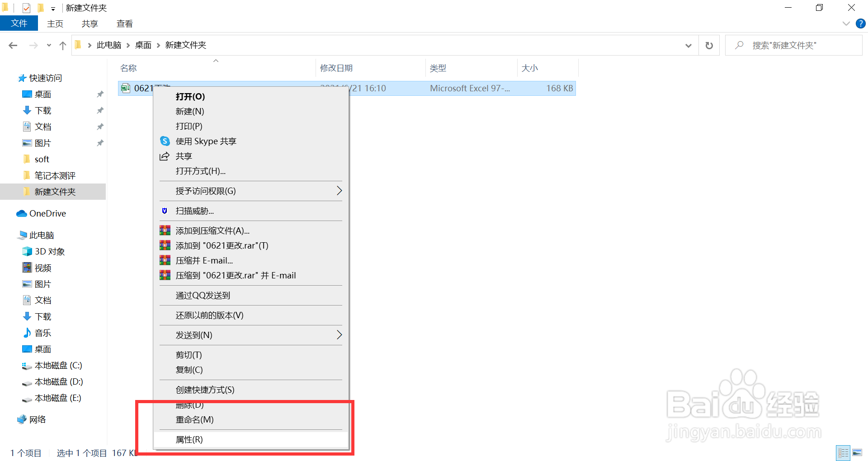Switch to large icons view layout
The height and width of the screenshot is (461, 868).
tap(857, 453)
